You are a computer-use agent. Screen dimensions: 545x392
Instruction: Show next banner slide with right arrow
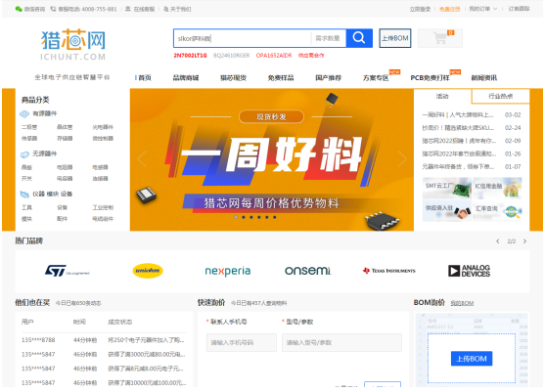[x=402, y=159]
